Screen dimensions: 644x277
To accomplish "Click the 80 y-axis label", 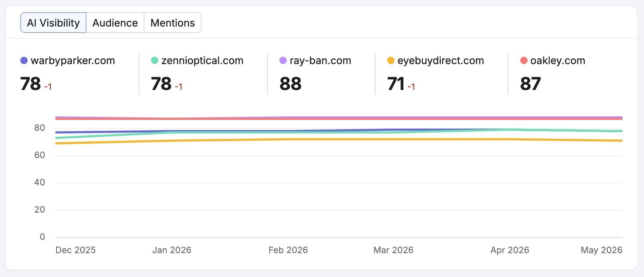I will (39, 128).
